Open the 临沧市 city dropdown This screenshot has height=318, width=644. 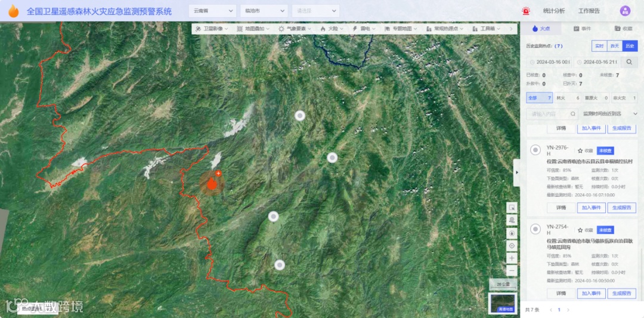pyautogui.click(x=264, y=11)
